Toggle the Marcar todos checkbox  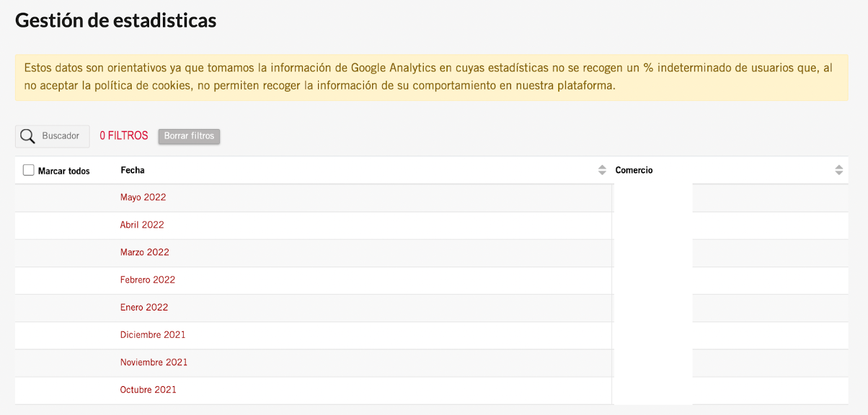point(29,170)
